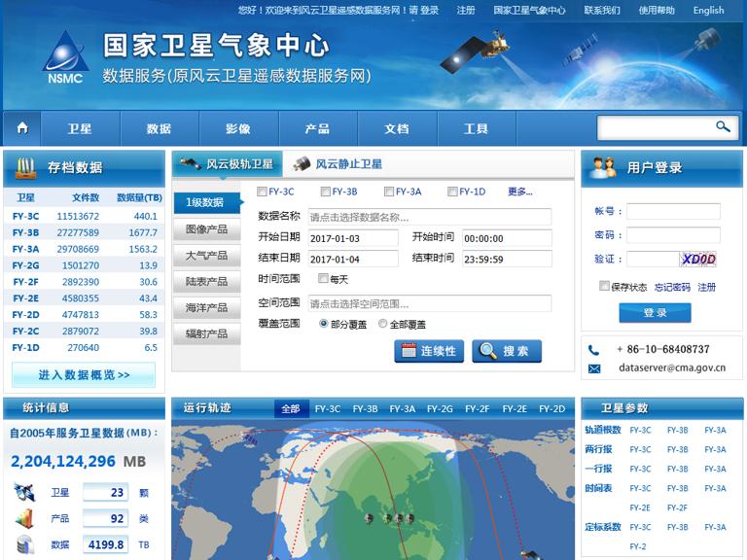Click 轨道根数 FY-3C link

point(640,430)
